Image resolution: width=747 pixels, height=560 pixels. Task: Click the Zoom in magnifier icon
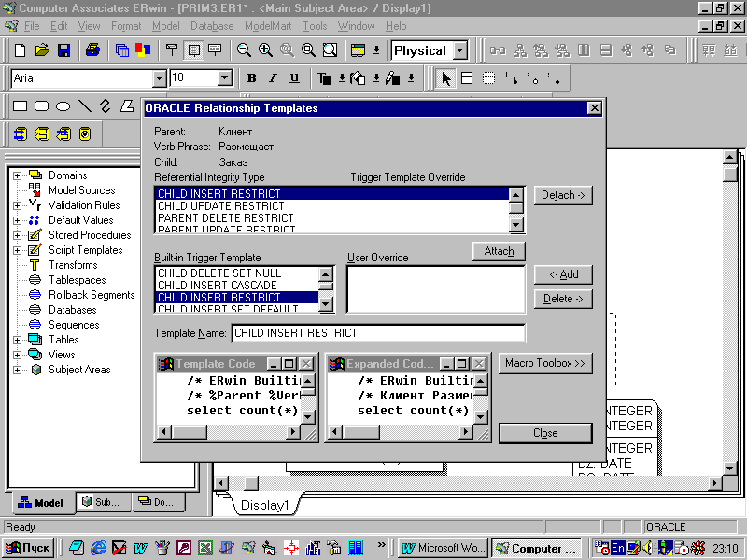coord(265,50)
